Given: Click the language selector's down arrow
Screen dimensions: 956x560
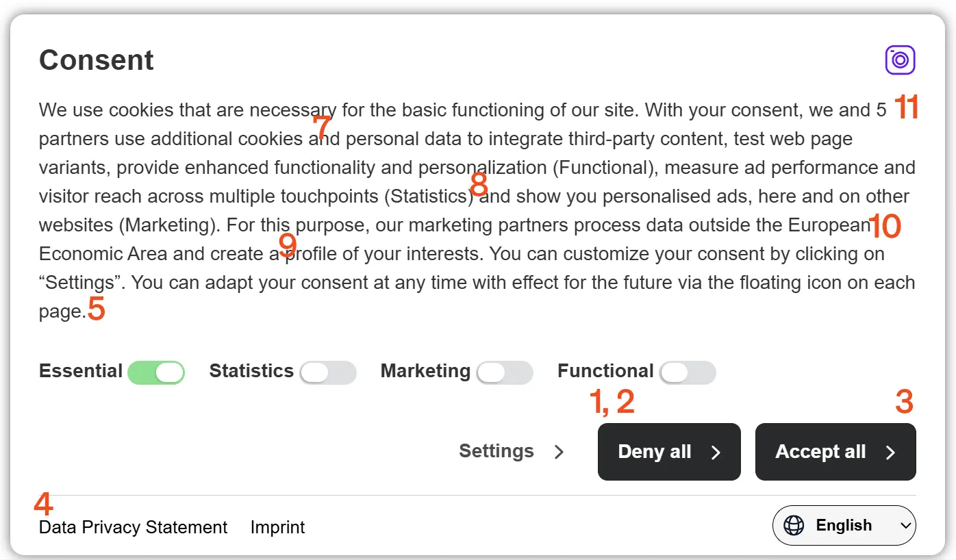Looking at the screenshot, I should pyautogui.click(x=905, y=526).
